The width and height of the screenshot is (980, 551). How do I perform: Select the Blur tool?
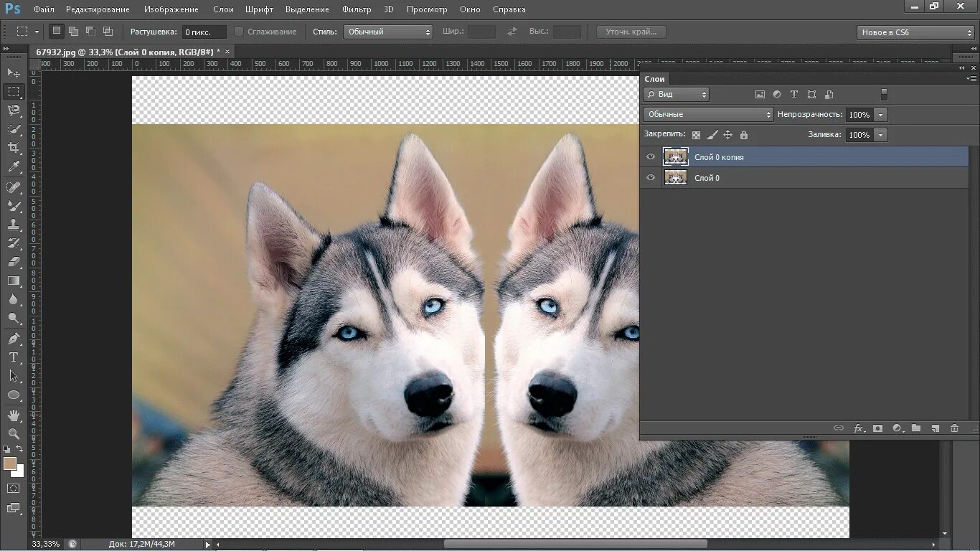(14, 299)
